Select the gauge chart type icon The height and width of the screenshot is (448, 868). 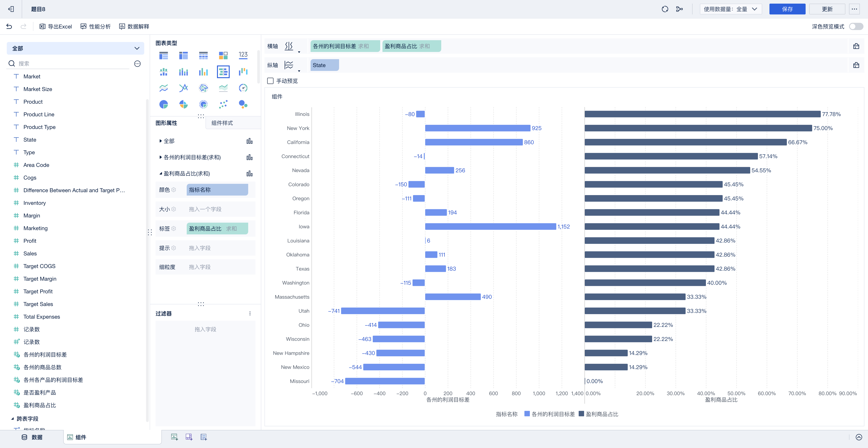coord(243,88)
